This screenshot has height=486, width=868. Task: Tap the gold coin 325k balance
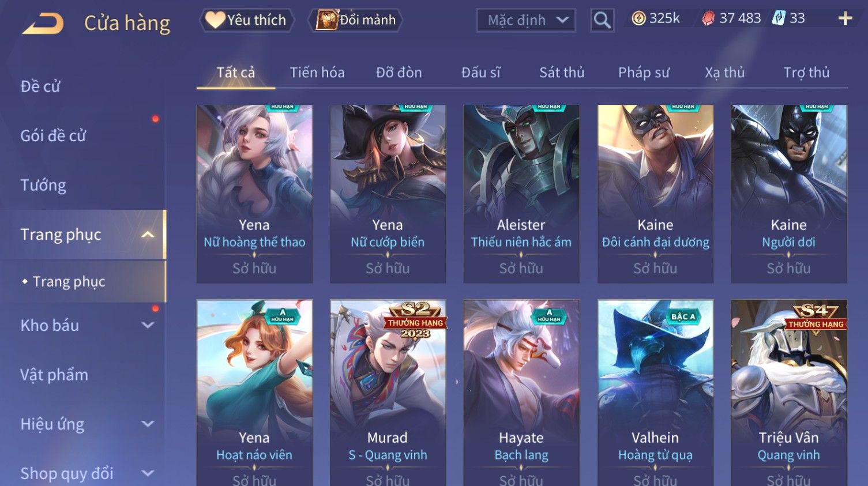[x=656, y=18]
